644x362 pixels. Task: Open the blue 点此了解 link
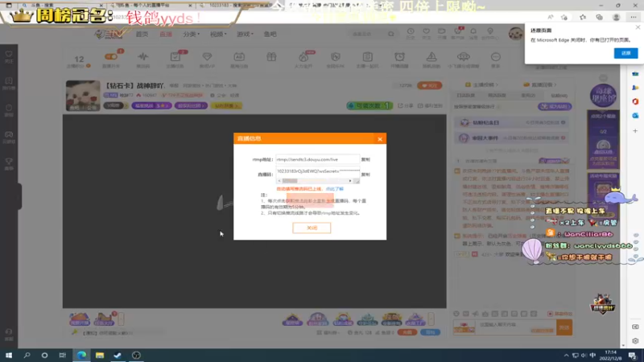click(335, 189)
